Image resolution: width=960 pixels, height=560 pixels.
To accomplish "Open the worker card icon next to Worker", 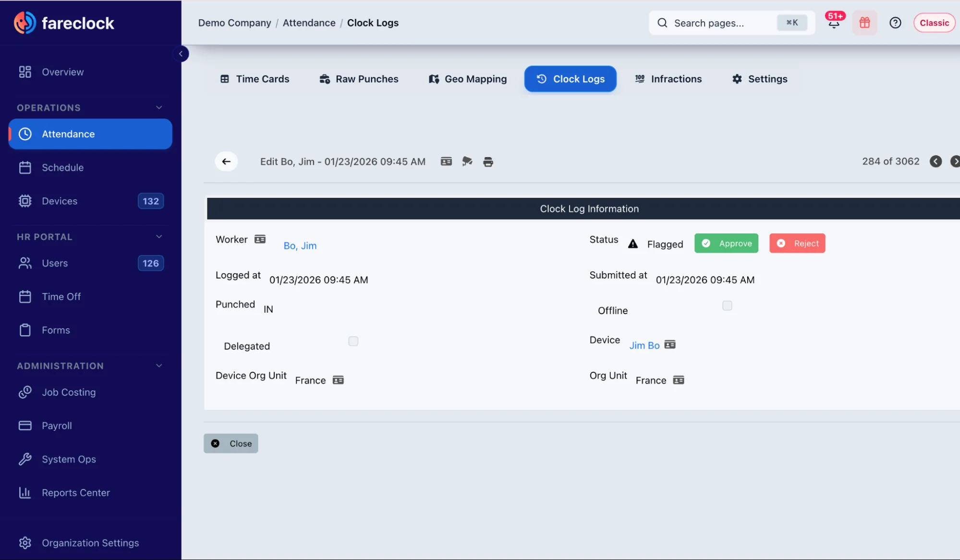I will (x=260, y=239).
